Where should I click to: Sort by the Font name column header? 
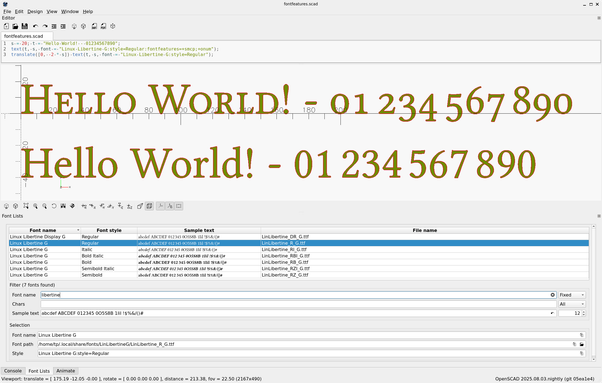click(45, 230)
